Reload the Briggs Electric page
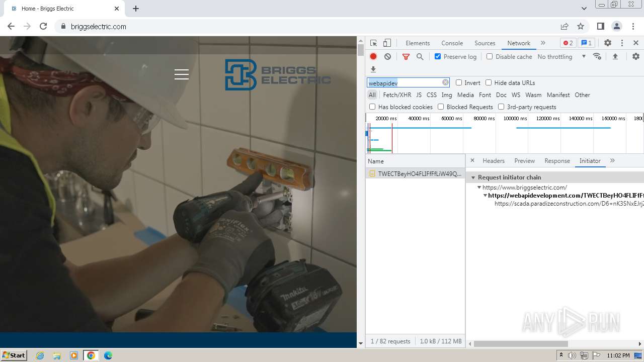The width and height of the screenshot is (644, 362). coord(43,26)
